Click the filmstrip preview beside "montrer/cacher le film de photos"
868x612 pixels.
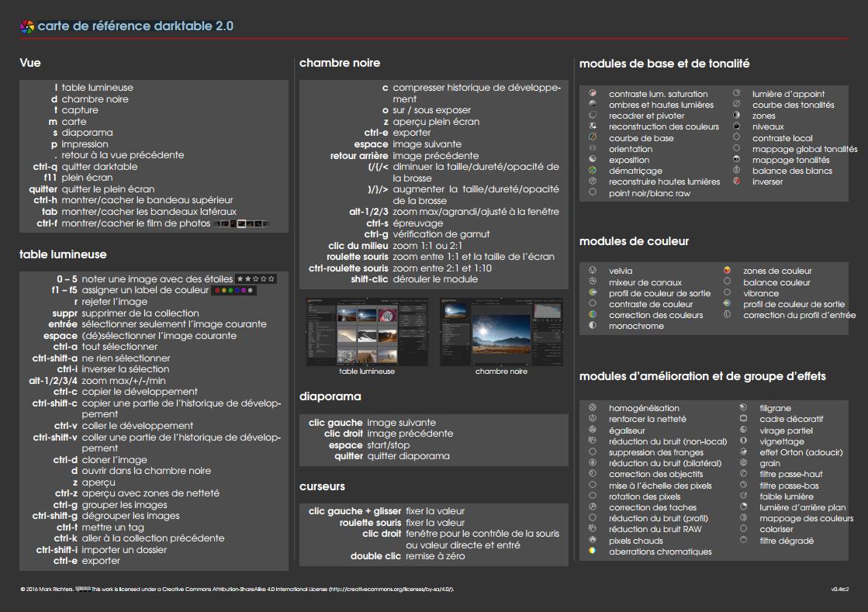click(x=241, y=223)
